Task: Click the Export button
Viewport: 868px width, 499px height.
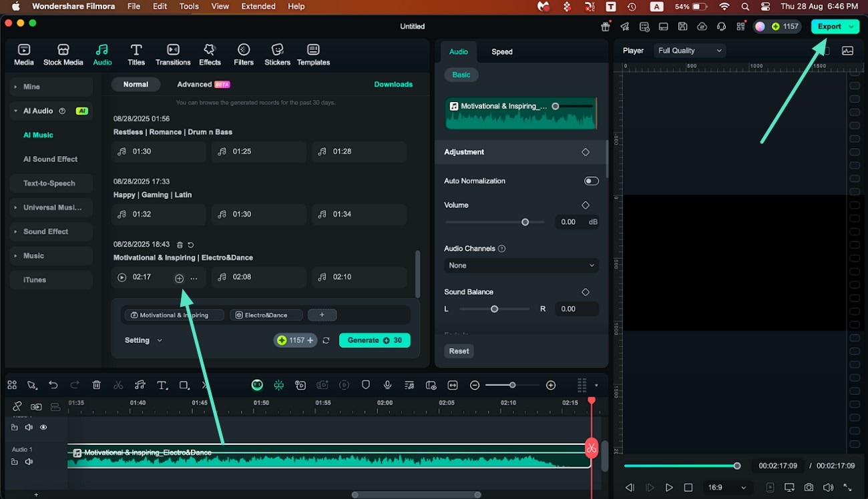Action: tap(835, 27)
